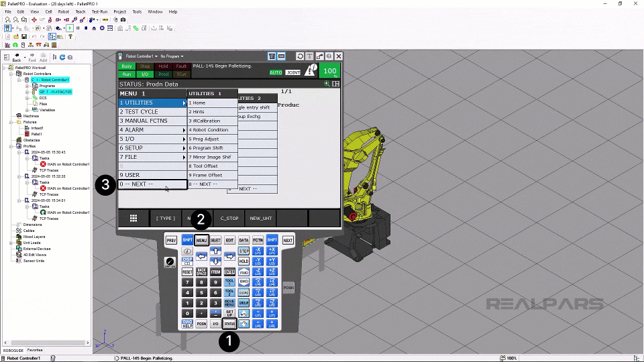The height and width of the screenshot is (362, 644).
Task: Toggle the pendant HOLD key
Action: click(x=244, y=261)
